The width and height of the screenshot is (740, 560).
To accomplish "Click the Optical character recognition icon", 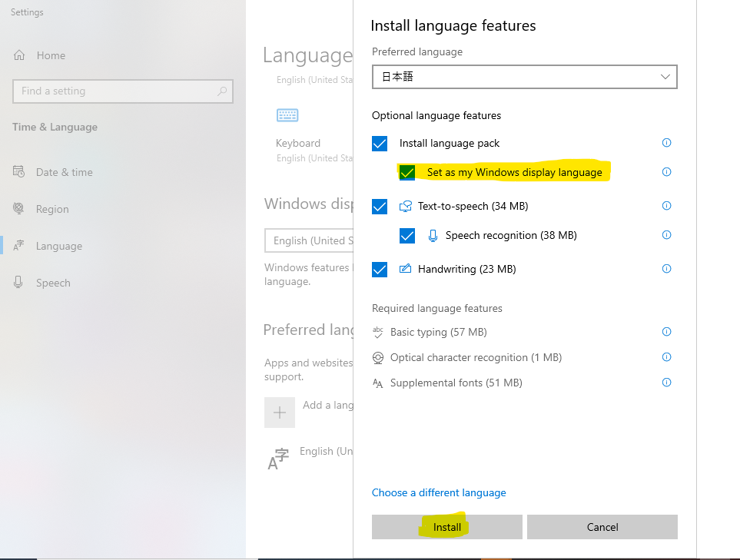I will click(378, 358).
